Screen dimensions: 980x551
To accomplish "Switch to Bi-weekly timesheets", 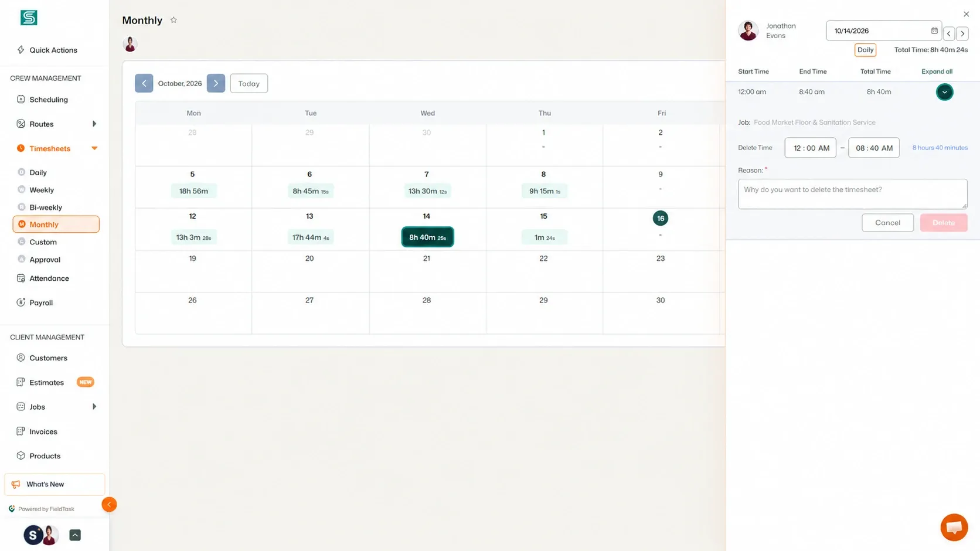I will pos(46,208).
